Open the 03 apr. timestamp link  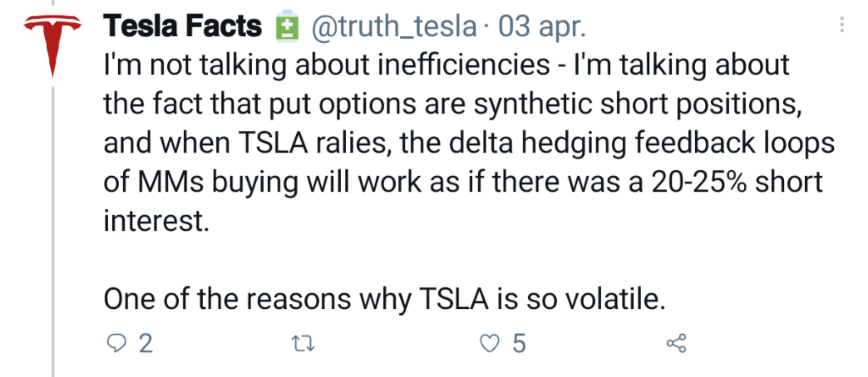click(542, 26)
